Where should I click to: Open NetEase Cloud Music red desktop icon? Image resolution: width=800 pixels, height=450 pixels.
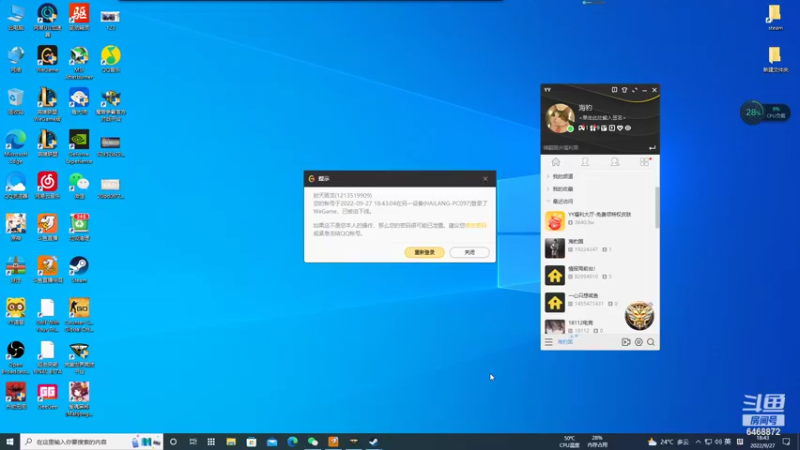(x=47, y=185)
